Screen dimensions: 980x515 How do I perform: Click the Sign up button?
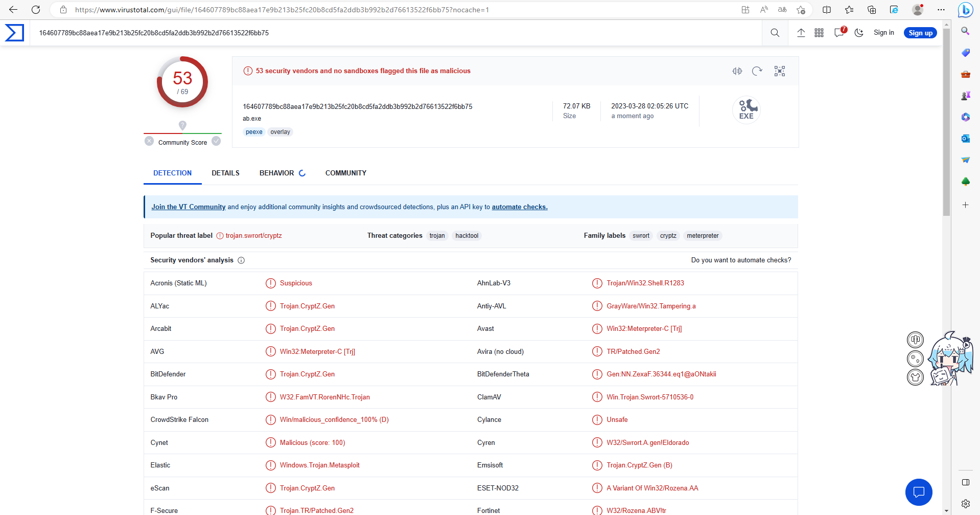tap(920, 33)
